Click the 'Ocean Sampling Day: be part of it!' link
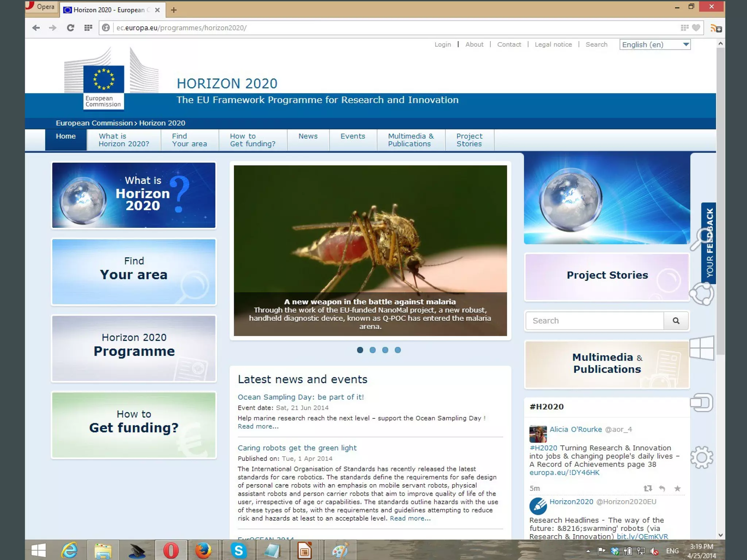 pos(301,397)
